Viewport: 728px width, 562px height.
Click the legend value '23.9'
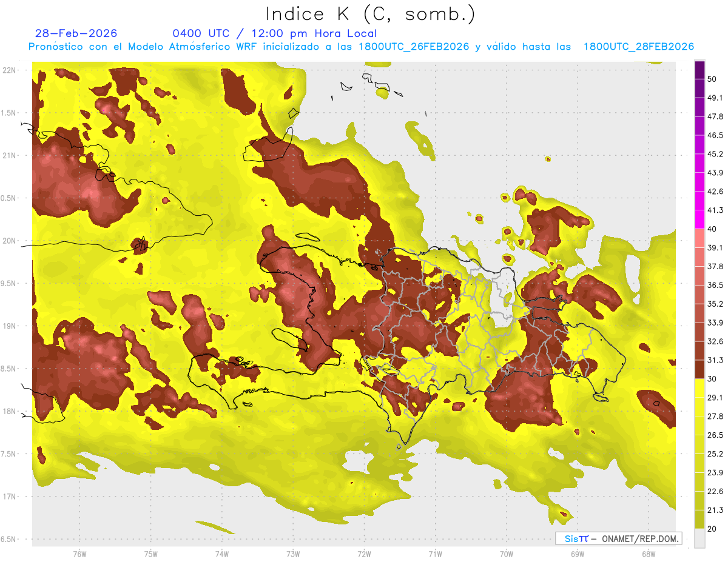715,472
